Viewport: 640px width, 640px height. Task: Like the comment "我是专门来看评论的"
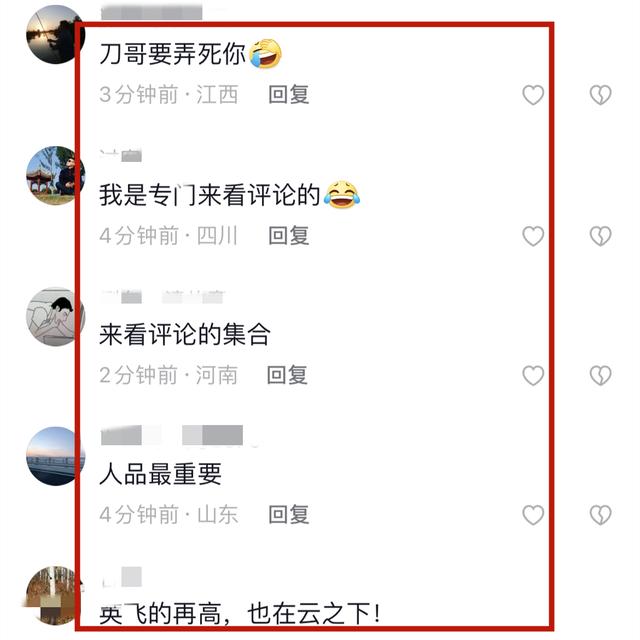[533, 236]
